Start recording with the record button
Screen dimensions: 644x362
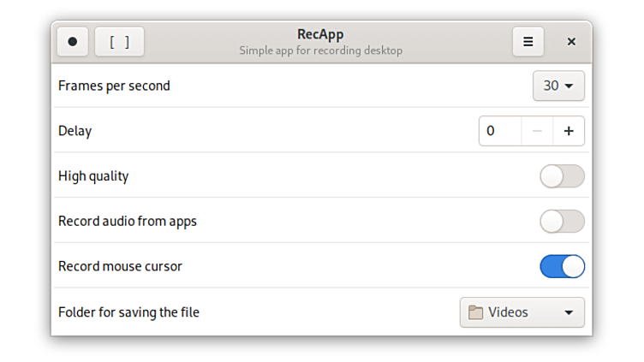73,42
